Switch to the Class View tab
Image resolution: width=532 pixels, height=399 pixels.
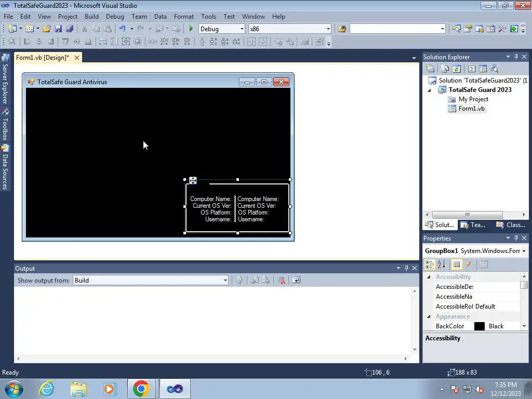pos(511,224)
